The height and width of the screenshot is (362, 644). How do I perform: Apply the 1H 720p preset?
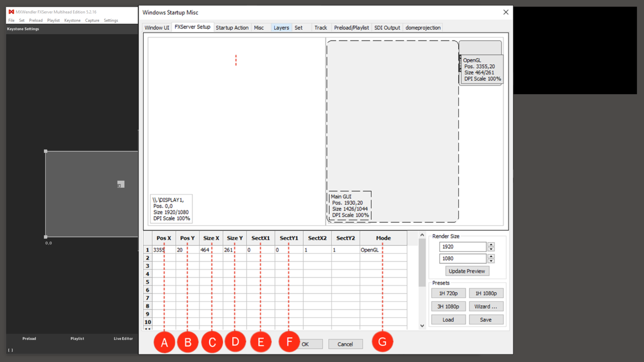pyautogui.click(x=448, y=293)
